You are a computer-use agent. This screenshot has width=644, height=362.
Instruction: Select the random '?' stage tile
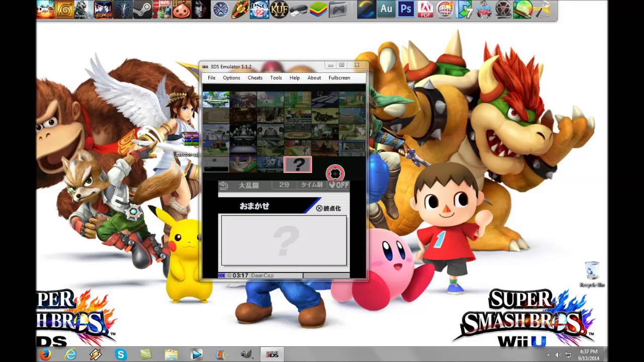(x=298, y=164)
